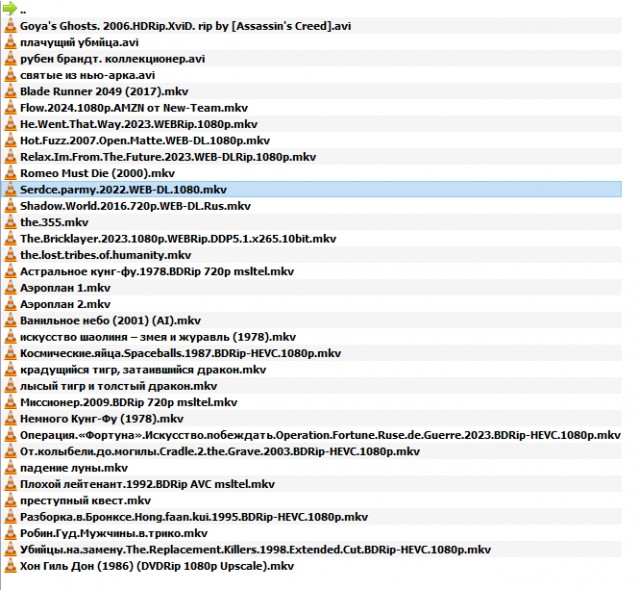Click the green parent directory arrow icon
The height and width of the screenshot is (590, 640).
tap(10, 9)
